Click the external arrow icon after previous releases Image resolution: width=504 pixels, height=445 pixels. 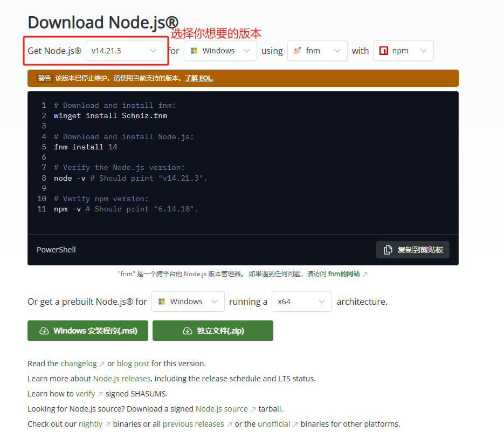(x=230, y=425)
